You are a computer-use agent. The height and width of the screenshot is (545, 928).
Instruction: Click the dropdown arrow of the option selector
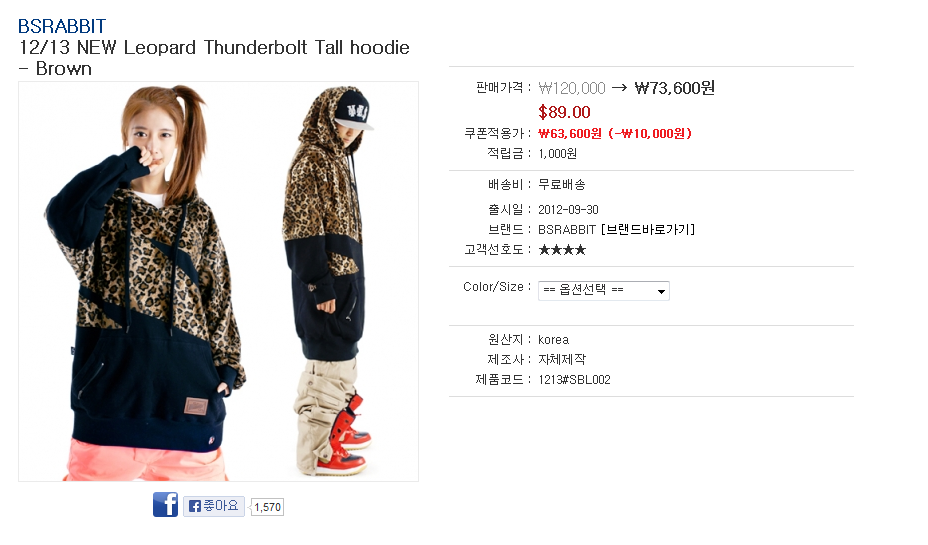661,291
